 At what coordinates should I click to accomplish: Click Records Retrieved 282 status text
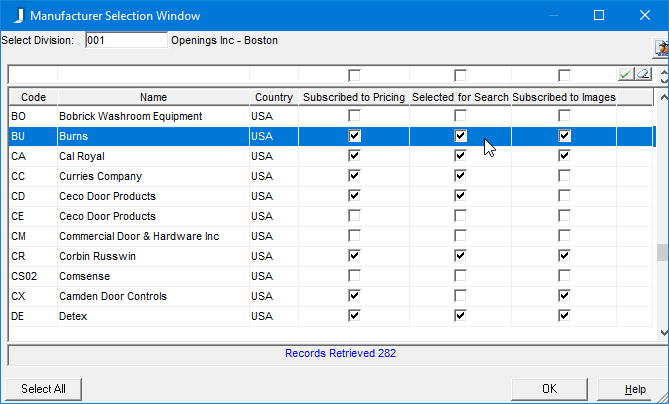[340, 353]
